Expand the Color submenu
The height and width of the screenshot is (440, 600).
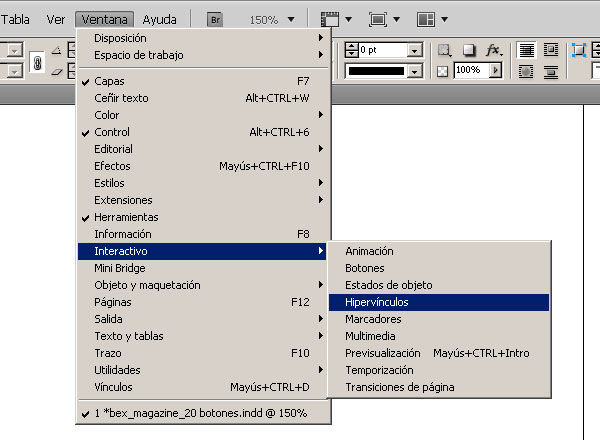[202, 115]
